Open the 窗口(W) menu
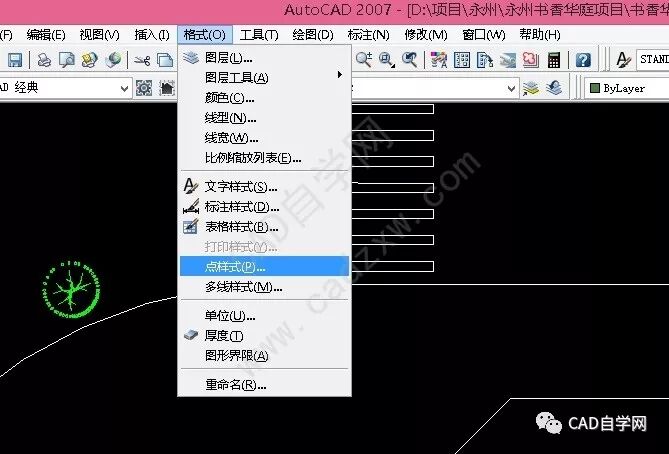The width and height of the screenshot is (669, 454). pos(483,35)
